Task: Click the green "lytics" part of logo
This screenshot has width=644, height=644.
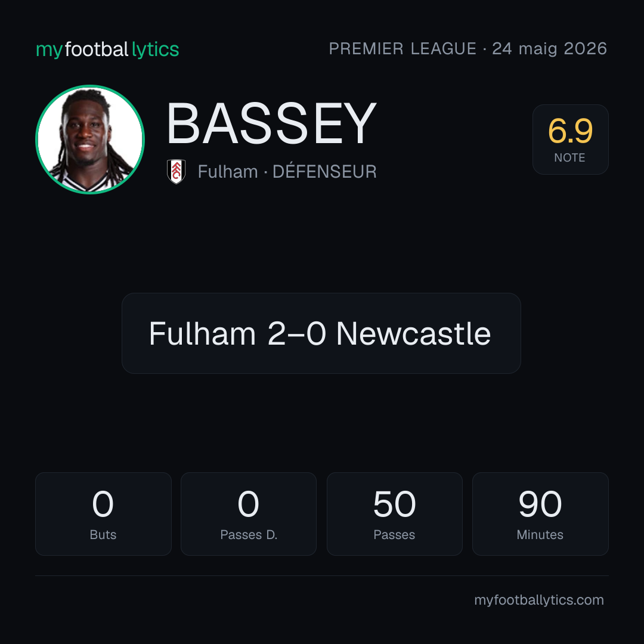Action: pyautogui.click(x=155, y=50)
